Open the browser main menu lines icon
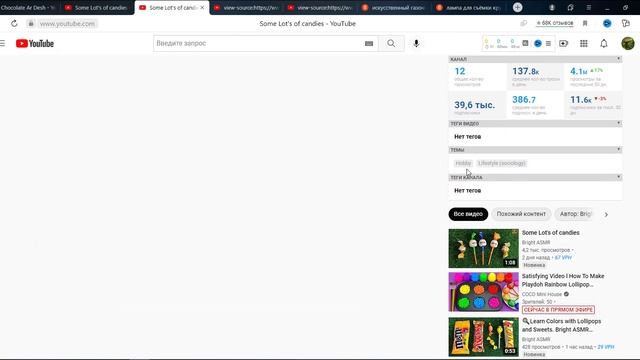This screenshot has width=640, height=360. point(589,7)
